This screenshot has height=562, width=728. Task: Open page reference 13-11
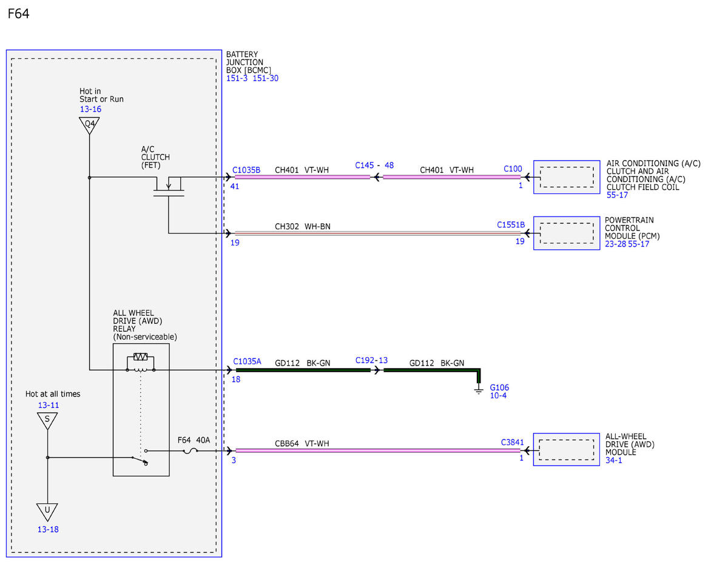pyautogui.click(x=49, y=405)
